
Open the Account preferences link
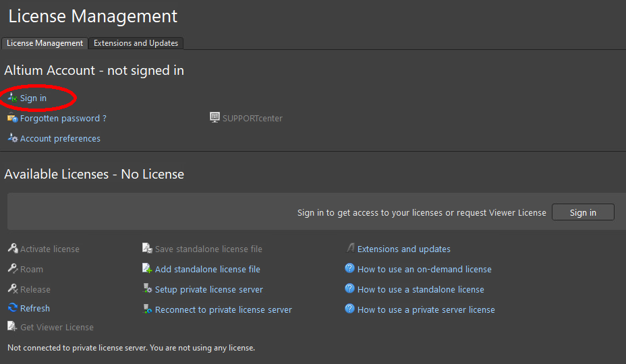coord(60,138)
